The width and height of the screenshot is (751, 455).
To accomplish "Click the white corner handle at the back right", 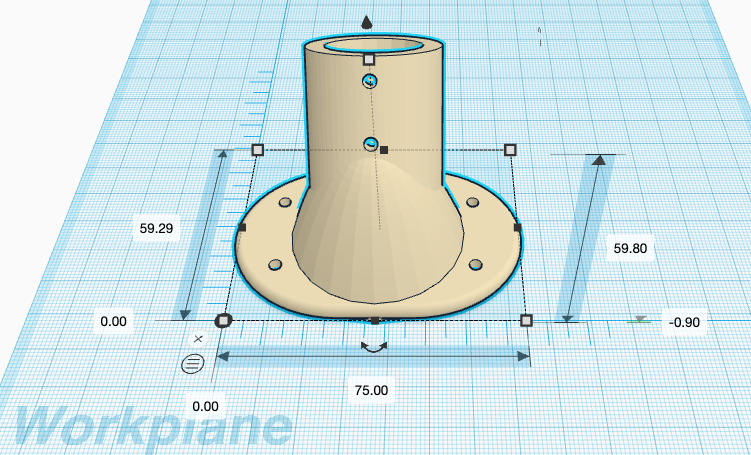I will (510, 150).
